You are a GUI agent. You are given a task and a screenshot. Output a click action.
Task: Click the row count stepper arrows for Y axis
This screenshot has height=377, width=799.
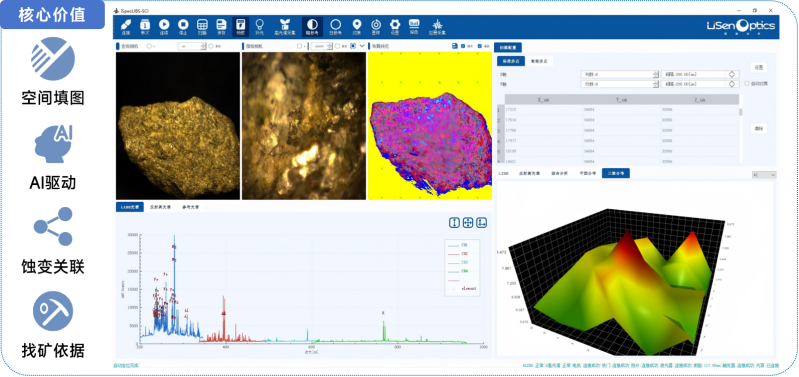pos(655,84)
